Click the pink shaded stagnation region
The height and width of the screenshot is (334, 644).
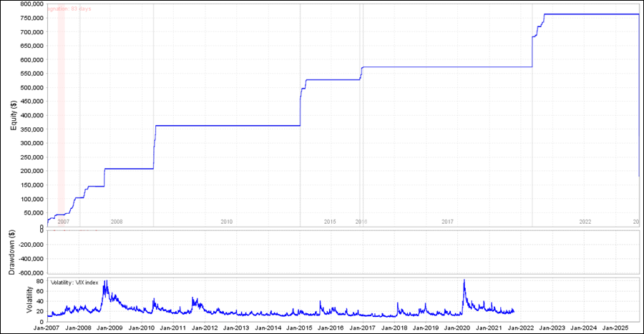pos(61,107)
